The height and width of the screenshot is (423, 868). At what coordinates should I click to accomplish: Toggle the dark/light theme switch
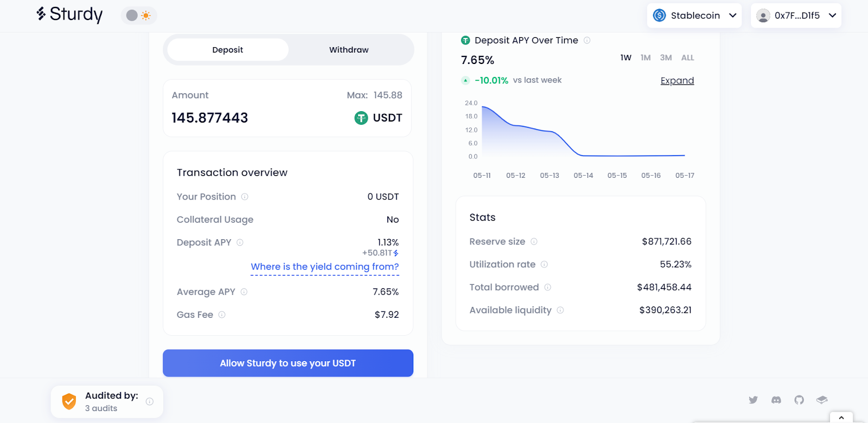click(x=139, y=15)
